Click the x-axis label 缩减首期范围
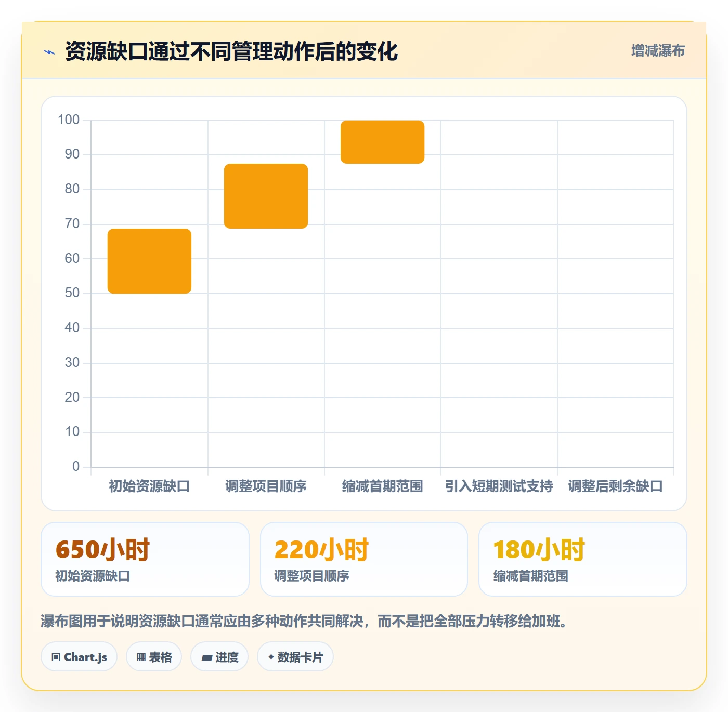This screenshot has height=712, width=728. tap(382, 486)
